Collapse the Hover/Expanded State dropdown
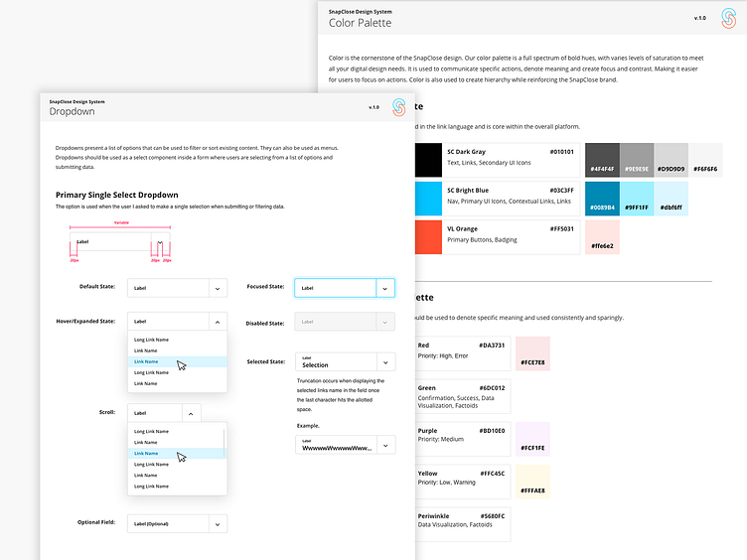The width and height of the screenshot is (747, 560). (218, 322)
